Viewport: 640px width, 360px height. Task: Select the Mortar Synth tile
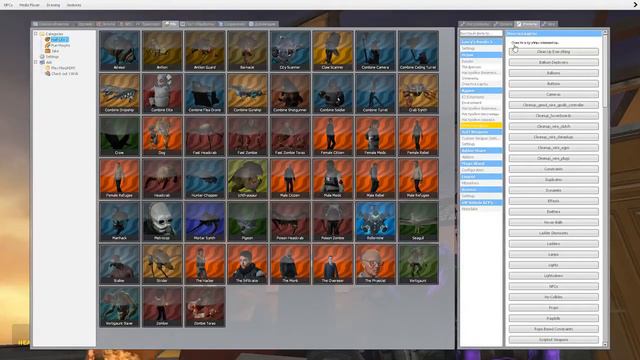[205, 221]
